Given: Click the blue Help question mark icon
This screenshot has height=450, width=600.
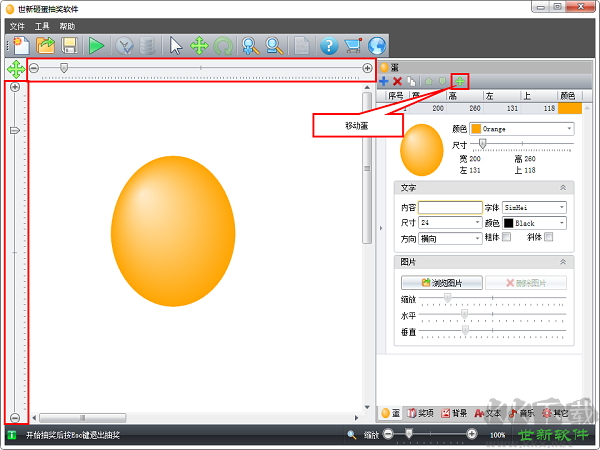Looking at the screenshot, I should pyautogui.click(x=328, y=45).
